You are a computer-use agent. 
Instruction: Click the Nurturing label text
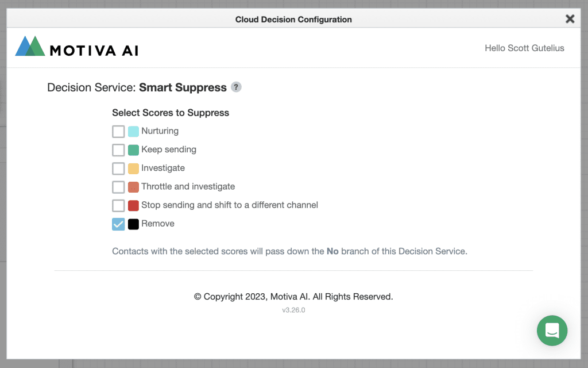(x=160, y=131)
